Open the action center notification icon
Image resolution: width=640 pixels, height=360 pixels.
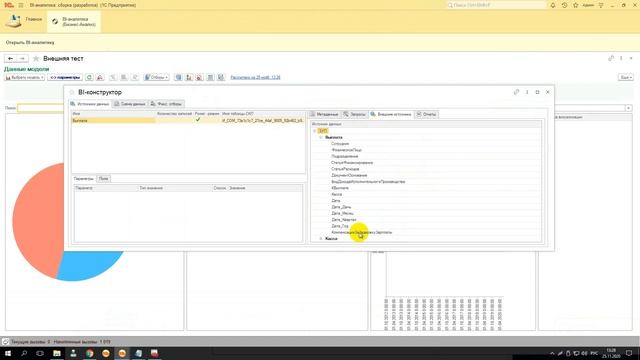(629, 353)
